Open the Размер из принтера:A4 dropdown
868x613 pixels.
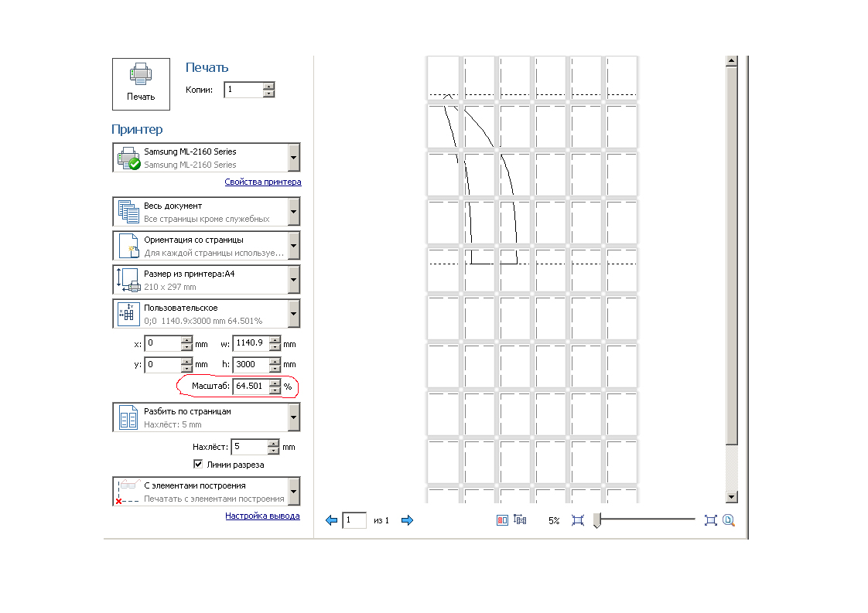click(294, 280)
